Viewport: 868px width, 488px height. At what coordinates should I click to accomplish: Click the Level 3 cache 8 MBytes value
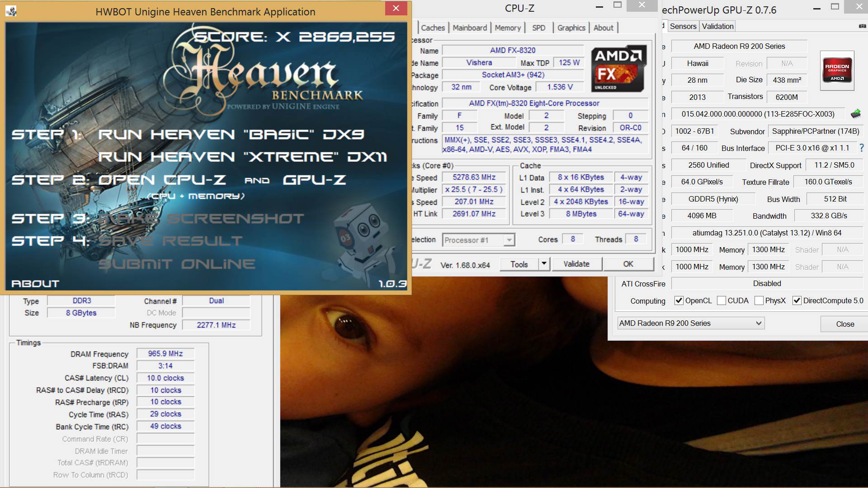581,214
